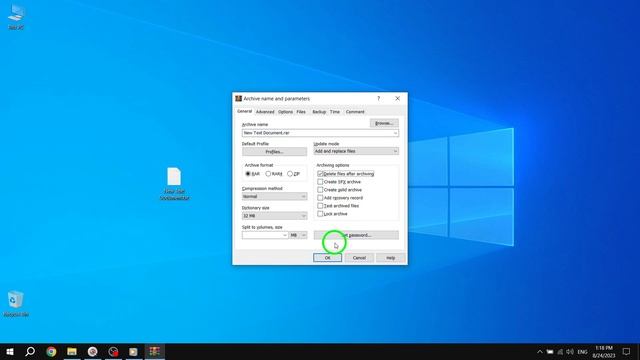Open the notification center icon
This screenshot has width=640, height=360.
(627, 352)
